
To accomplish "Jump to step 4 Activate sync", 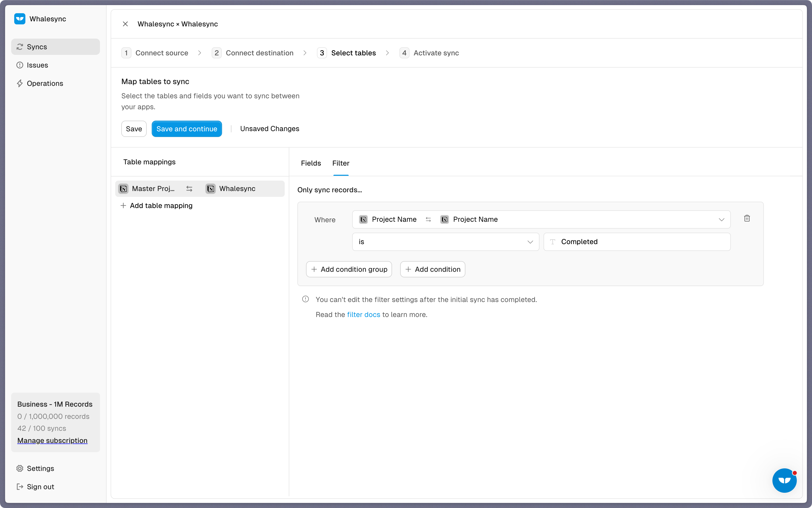I will click(429, 53).
